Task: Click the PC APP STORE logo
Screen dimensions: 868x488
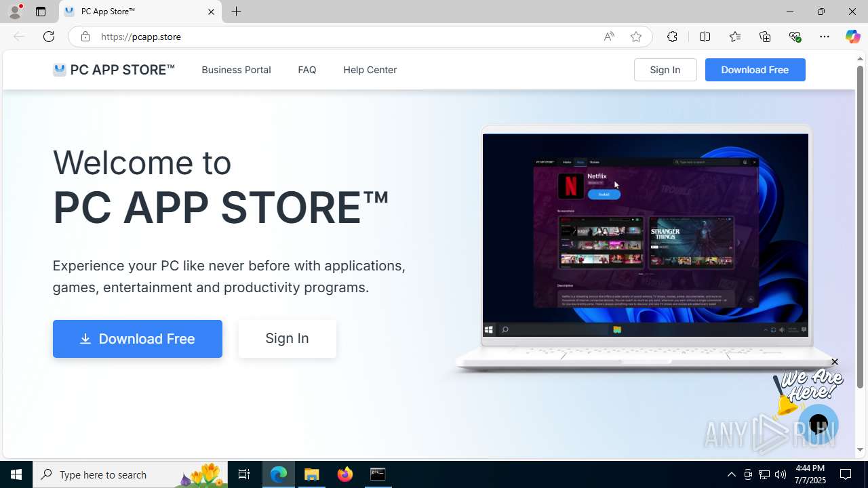Action: (x=114, y=70)
